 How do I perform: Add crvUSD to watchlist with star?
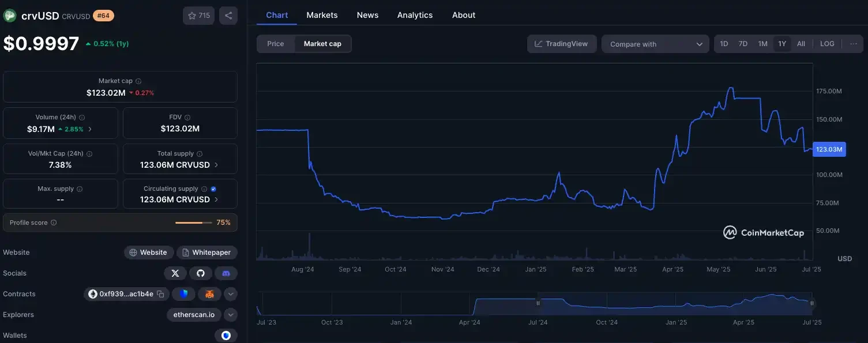click(x=198, y=16)
